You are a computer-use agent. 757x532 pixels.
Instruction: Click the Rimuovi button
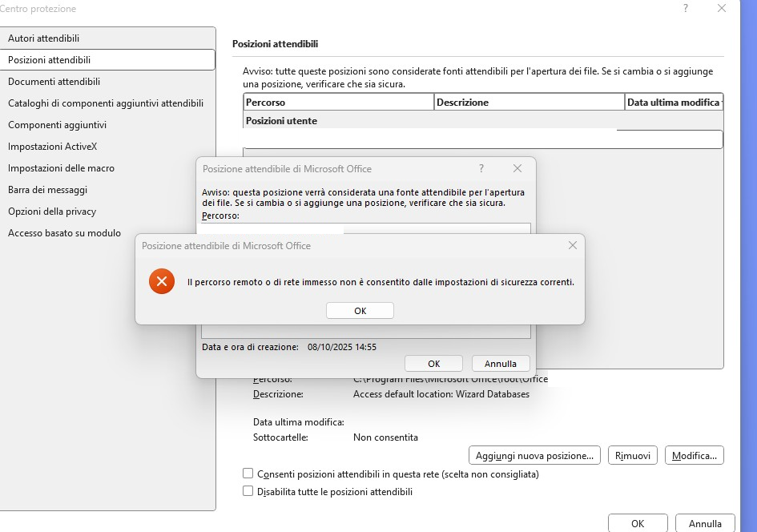(633, 455)
